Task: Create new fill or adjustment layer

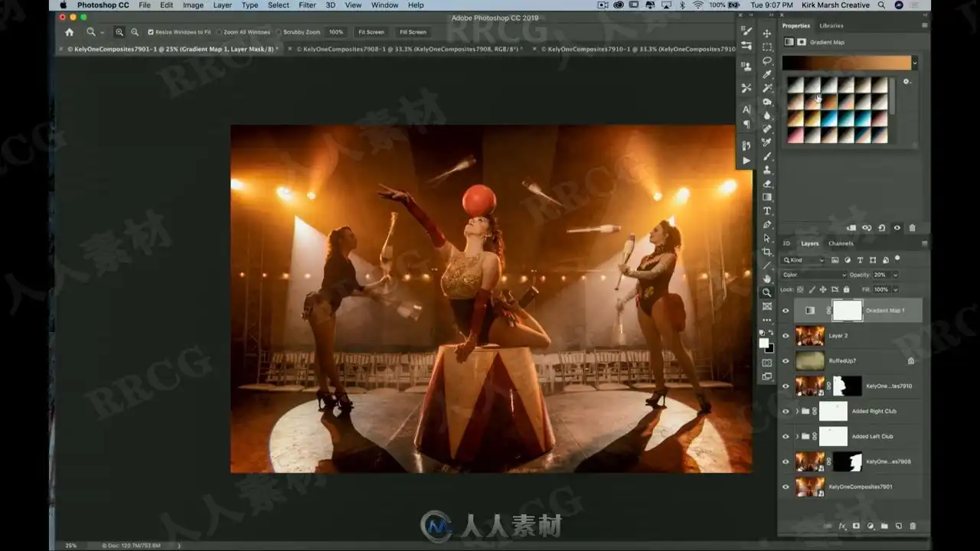Action: point(871,527)
